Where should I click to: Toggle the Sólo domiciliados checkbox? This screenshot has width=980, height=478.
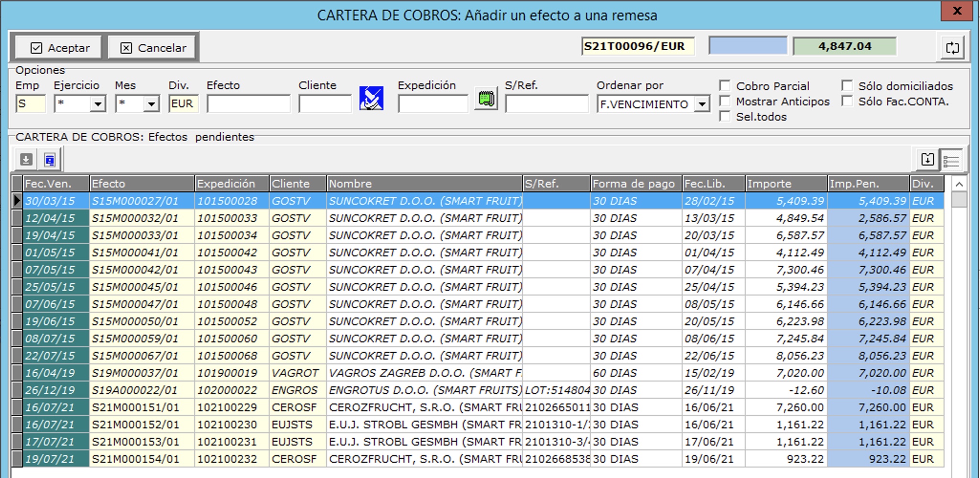click(x=847, y=86)
